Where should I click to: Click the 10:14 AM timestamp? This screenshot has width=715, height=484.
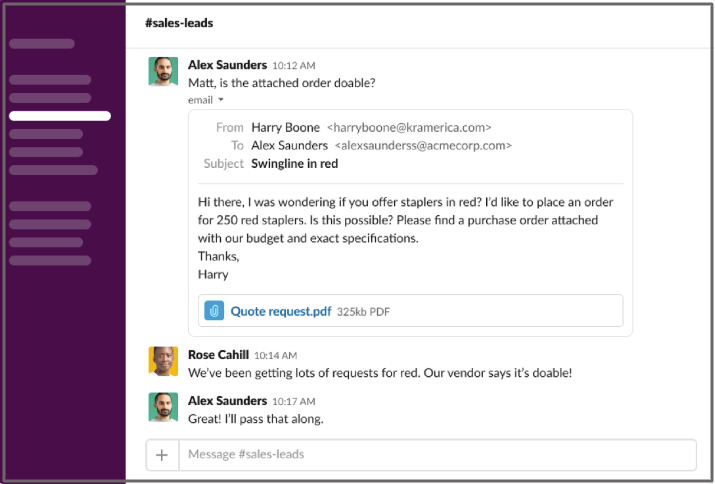click(275, 355)
